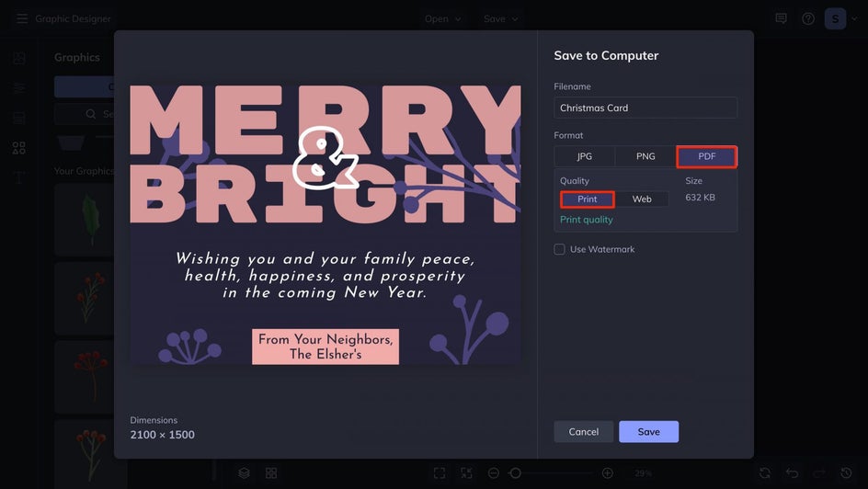Image resolution: width=868 pixels, height=489 pixels.
Task: Click the account avatar letter S
Action: (x=835, y=18)
